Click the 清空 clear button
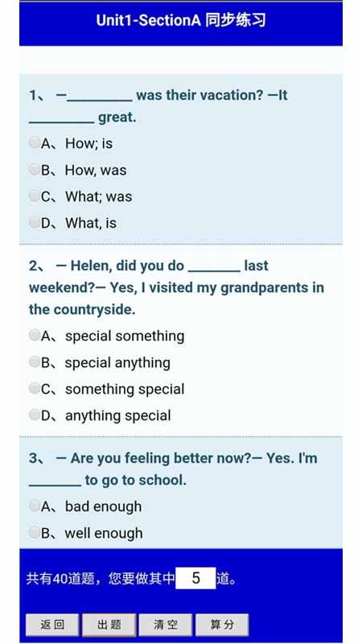The image size is (362, 644). (x=166, y=625)
